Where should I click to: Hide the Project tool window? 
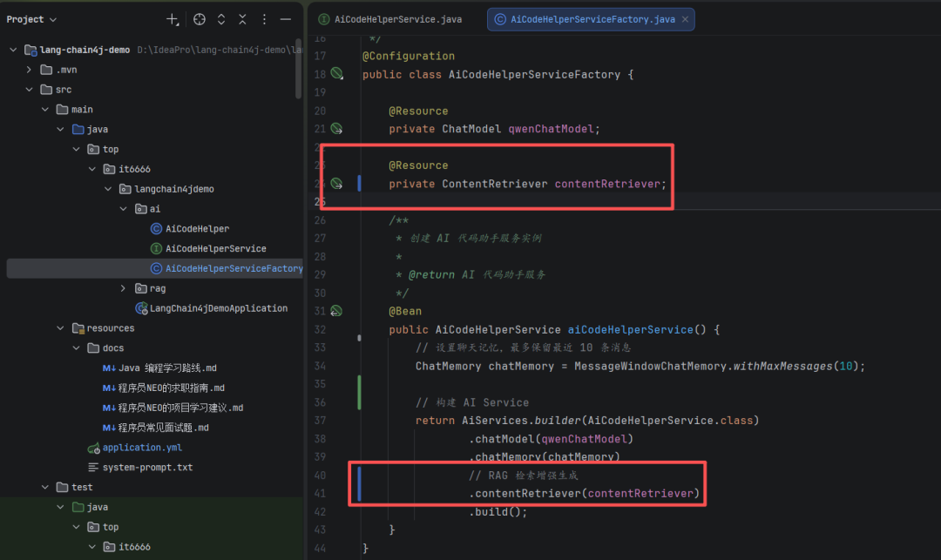(x=286, y=19)
